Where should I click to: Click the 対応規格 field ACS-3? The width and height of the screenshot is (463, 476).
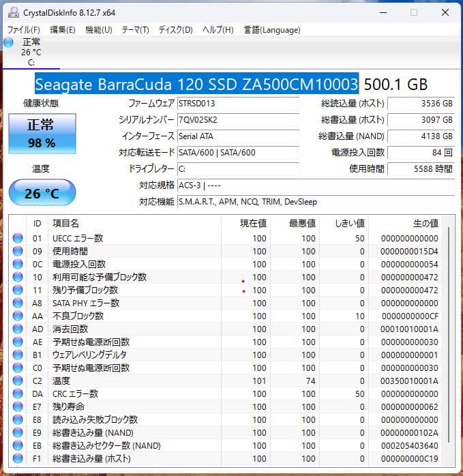click(x=316, y=185)
